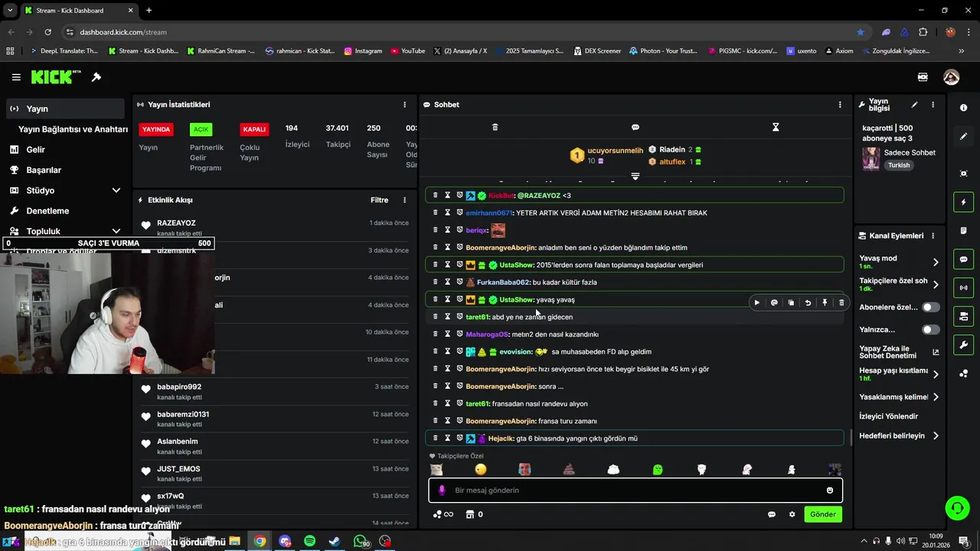Click the purple microphone icon in message box

pos(441,491)
